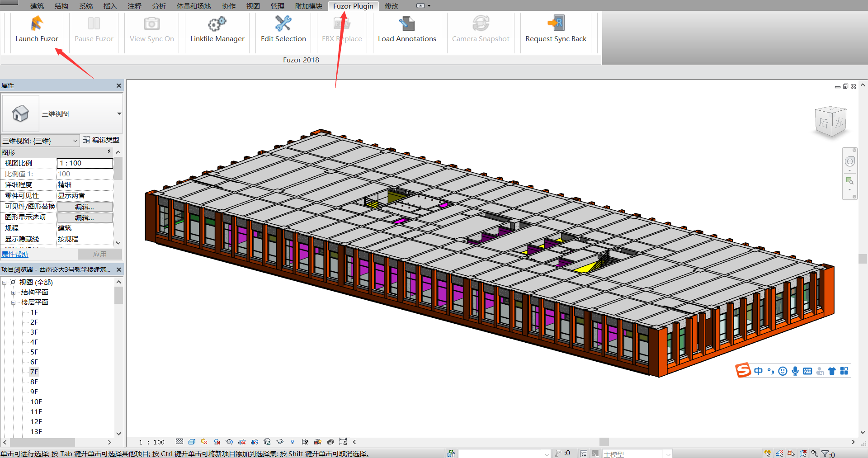Click the 编辑 button for 可见性/图形替换
Screen dimensions: 868x458
(85, 207)
